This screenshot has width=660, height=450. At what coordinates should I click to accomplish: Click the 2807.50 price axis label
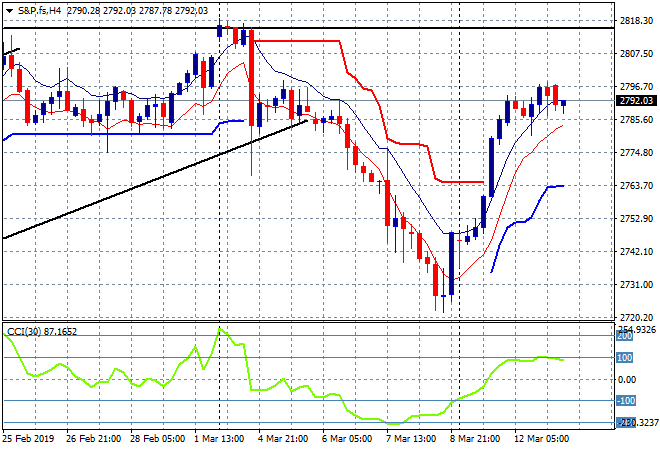tap(636, 54)
